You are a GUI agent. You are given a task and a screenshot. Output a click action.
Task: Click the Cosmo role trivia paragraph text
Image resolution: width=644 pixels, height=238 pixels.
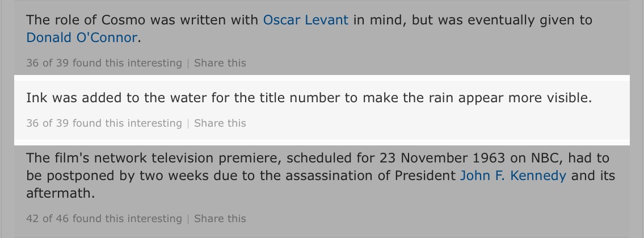click(309, 28)
